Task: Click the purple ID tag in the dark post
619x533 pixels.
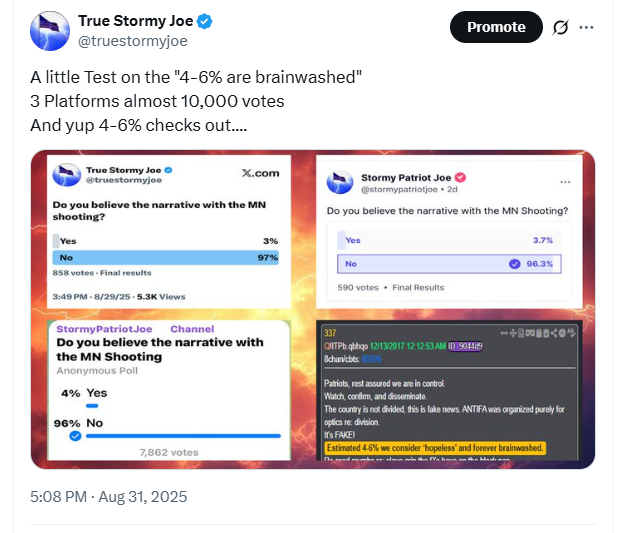Action: pyautogui.click(x=464, y=346)
